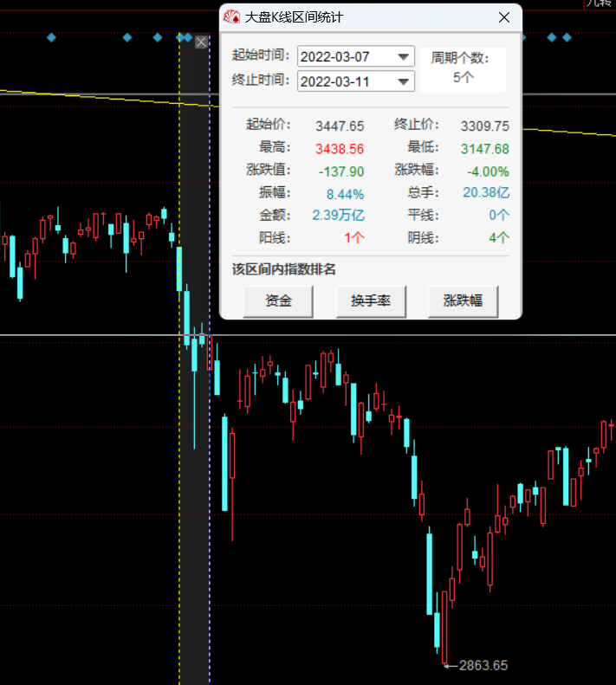Click the 平线 count 0个
Image resolution: width=616 pixels, height=685 pixels.
click(x=499, y=216)
